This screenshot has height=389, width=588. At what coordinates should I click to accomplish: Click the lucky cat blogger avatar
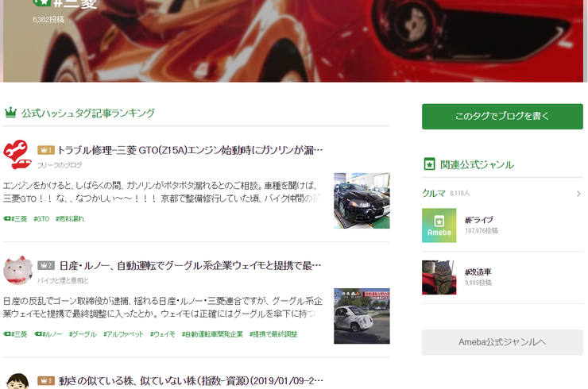[17, 271]
